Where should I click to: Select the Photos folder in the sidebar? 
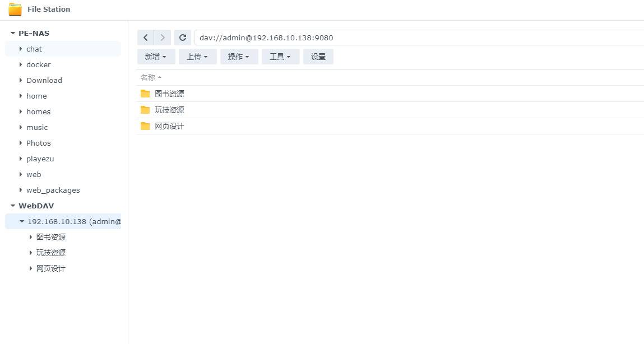38,143
